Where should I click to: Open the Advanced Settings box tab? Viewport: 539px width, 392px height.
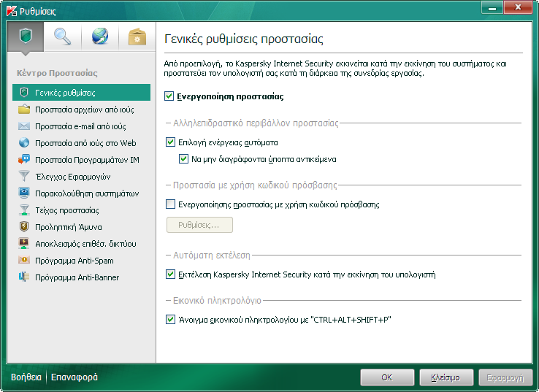(137, 36)
